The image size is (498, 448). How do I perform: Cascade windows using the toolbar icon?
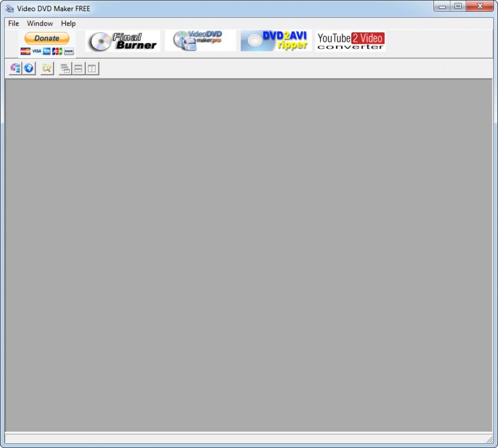click(x=65, y=68)
